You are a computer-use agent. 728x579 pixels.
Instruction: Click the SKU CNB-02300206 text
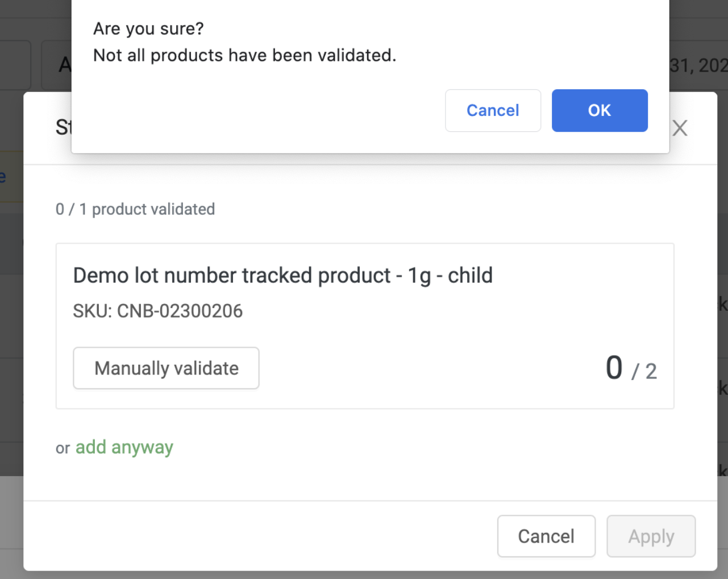(x=157, y=311)
